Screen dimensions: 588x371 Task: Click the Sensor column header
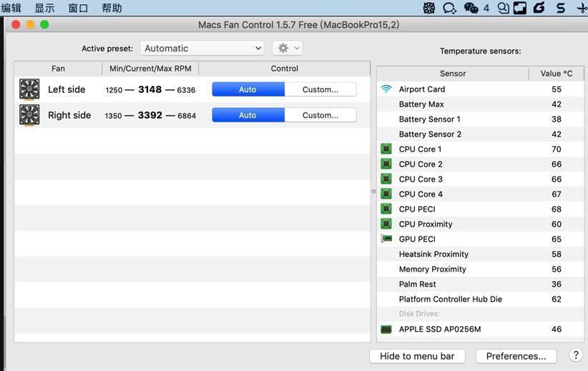click(453, 74)
